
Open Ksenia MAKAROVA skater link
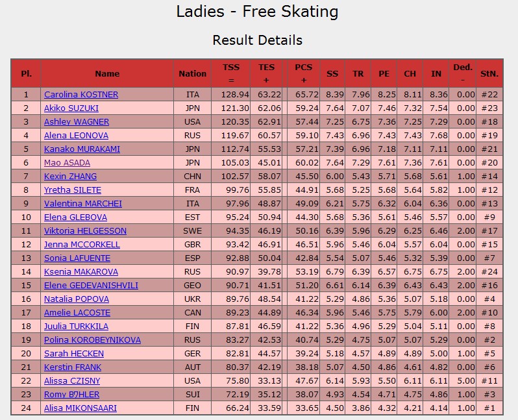click(x=81, y=271)
